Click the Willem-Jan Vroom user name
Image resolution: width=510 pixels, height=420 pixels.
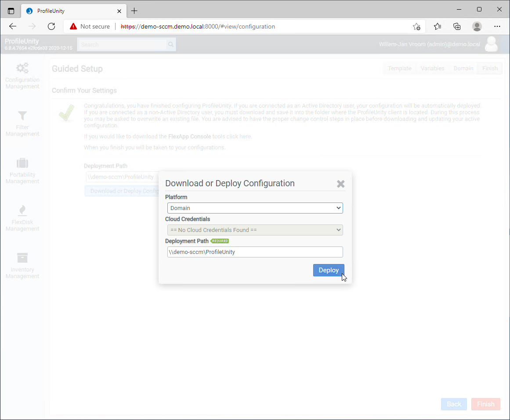click(x=429, y=44)
